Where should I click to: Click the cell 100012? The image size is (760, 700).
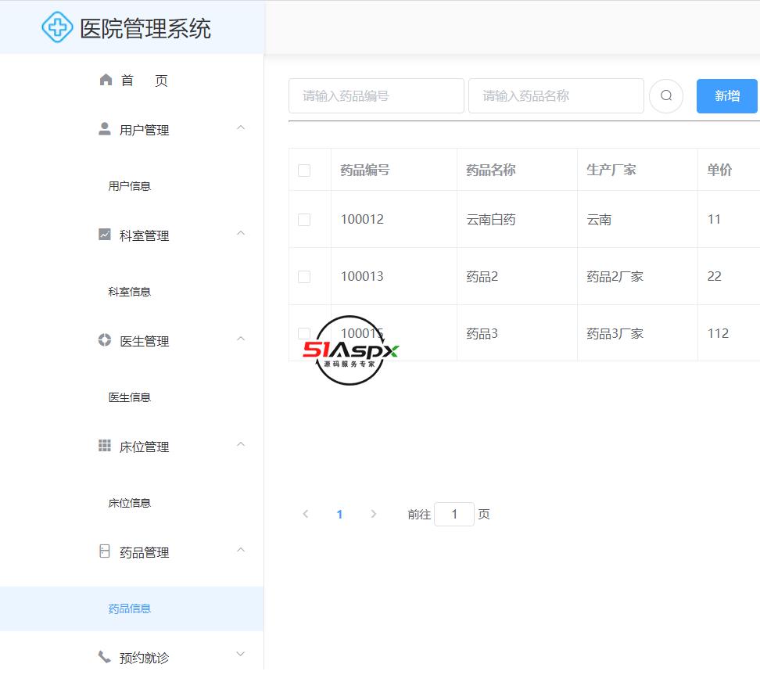(x=362, y=220)
